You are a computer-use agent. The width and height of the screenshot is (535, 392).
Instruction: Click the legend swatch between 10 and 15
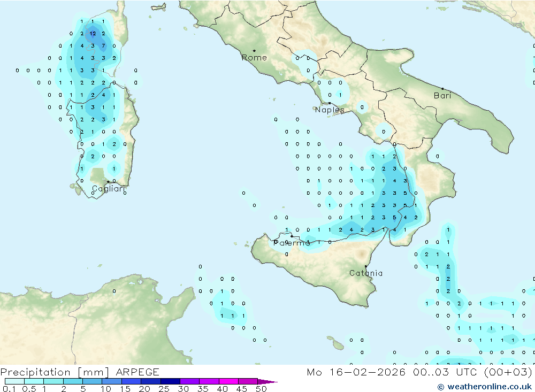click(x=112, y=381)
